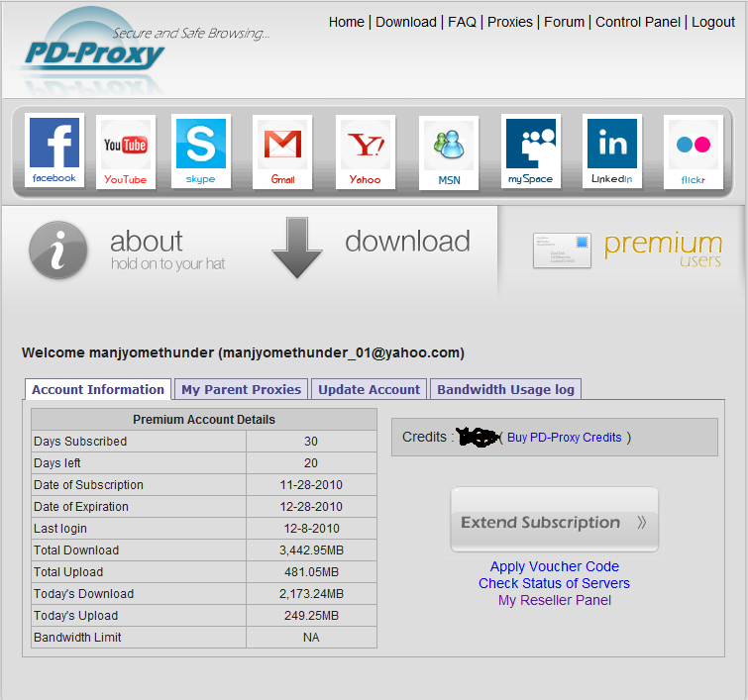
Task: Open the Gmail icon tile
Action: 282,151
